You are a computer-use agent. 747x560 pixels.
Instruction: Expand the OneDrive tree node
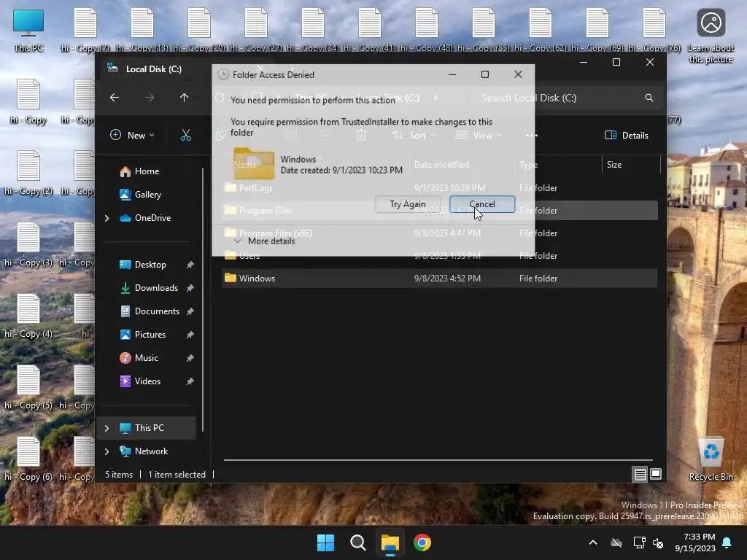[107, 218]
